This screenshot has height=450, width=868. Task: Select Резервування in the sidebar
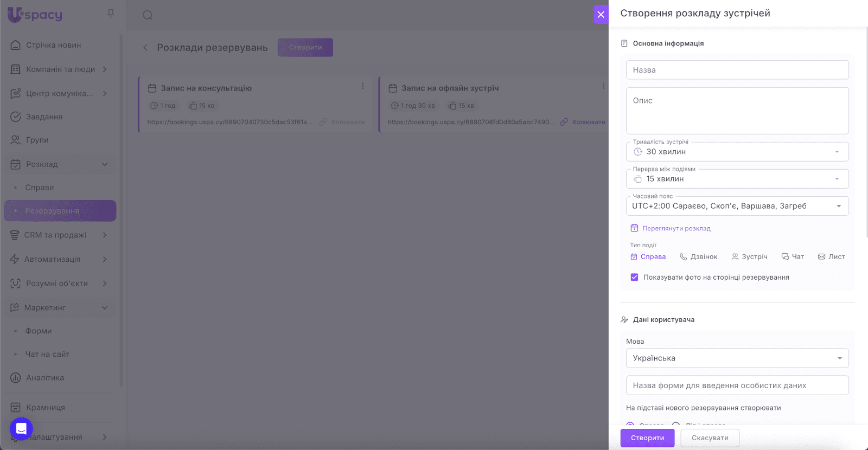tap(60, 211)
